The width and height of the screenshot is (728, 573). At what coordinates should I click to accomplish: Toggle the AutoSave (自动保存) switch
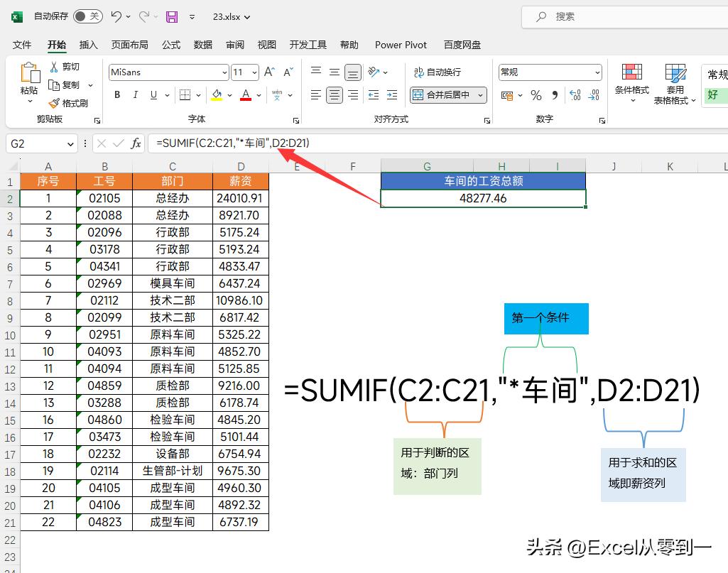(87, 16)
